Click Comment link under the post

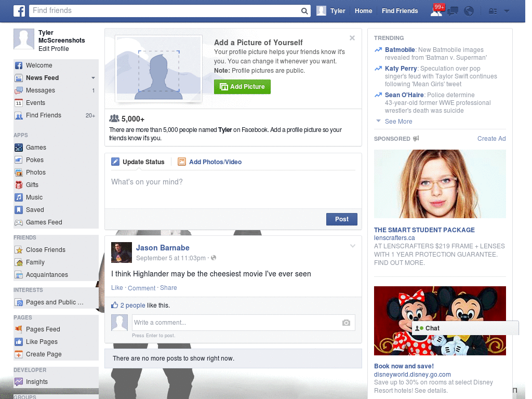coord(141,288)
